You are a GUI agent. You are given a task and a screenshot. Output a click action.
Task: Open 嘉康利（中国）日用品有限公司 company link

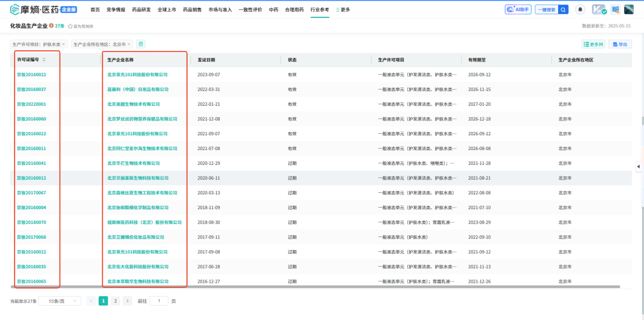[138, 90]
